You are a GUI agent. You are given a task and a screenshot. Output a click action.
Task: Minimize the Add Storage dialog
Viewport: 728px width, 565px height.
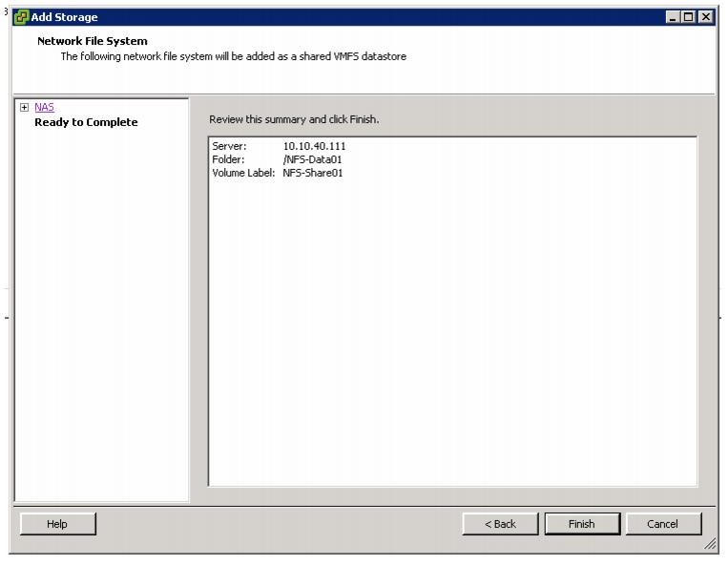673,17
